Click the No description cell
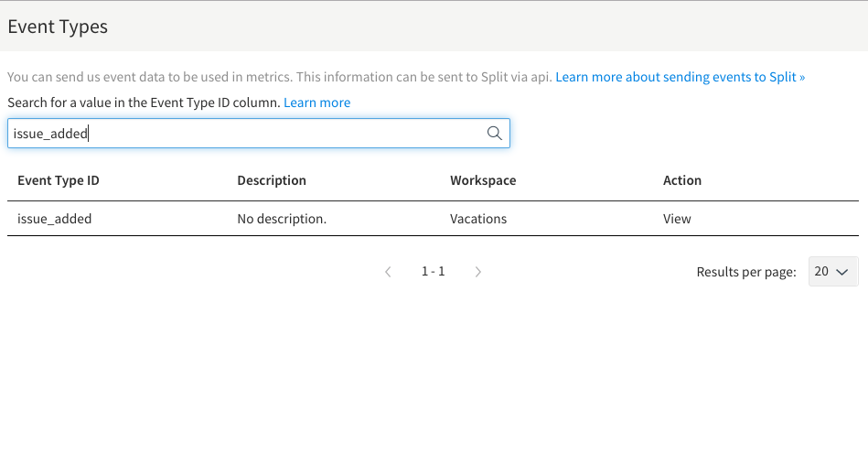The width and height of the screenshot is (868, 454). point(282,219)
